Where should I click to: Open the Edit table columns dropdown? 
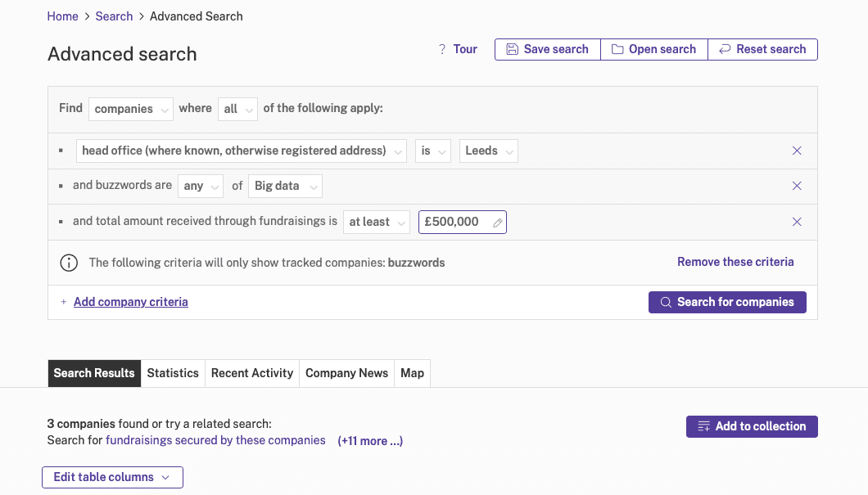tap(112, 478)
